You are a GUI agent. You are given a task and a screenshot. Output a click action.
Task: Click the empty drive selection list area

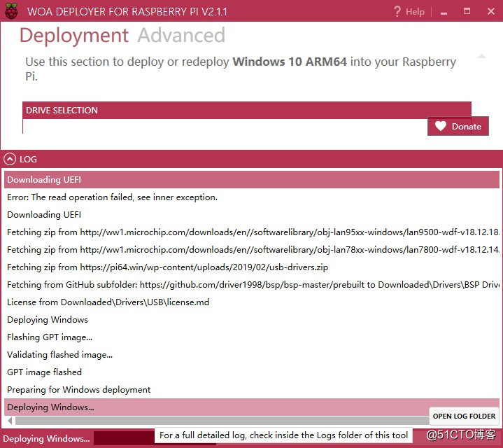225,126
